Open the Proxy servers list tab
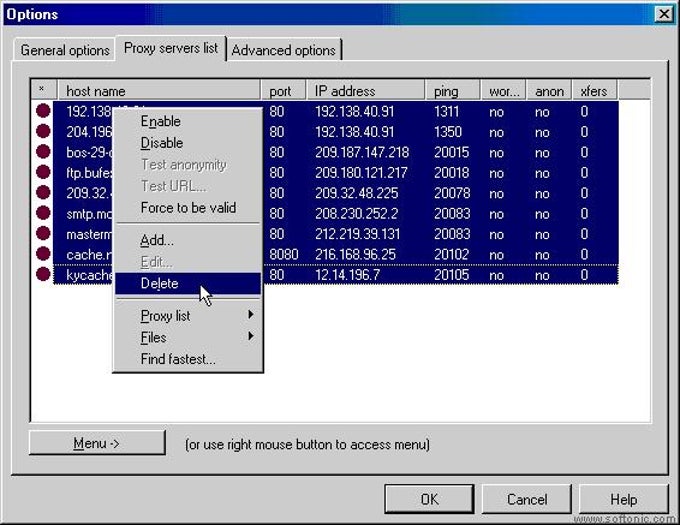This screenshot has height=525, width=680. [171, 48]
